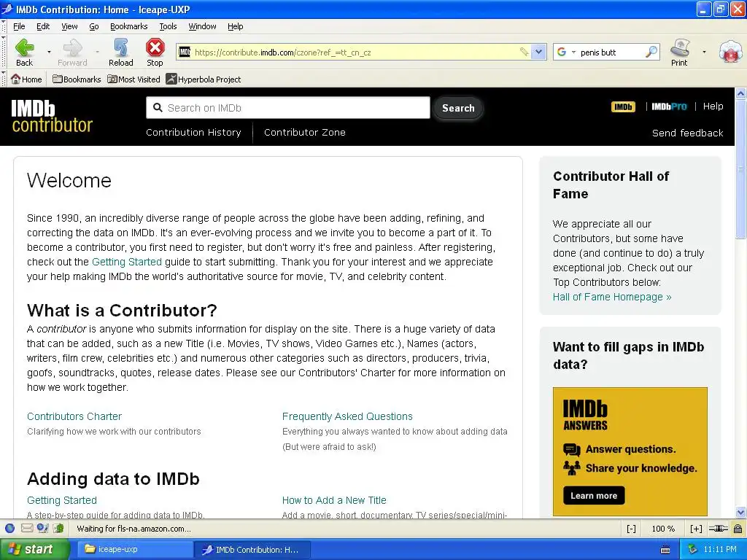Open the Most Visited folder on toolbar

(134, 79)
